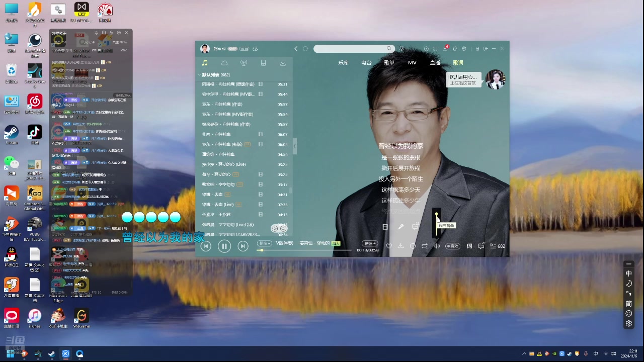The height and width of the screenshot is (362, 644).
Task: Open the 音效 sound effects button
Action: [x=453, y=246]
